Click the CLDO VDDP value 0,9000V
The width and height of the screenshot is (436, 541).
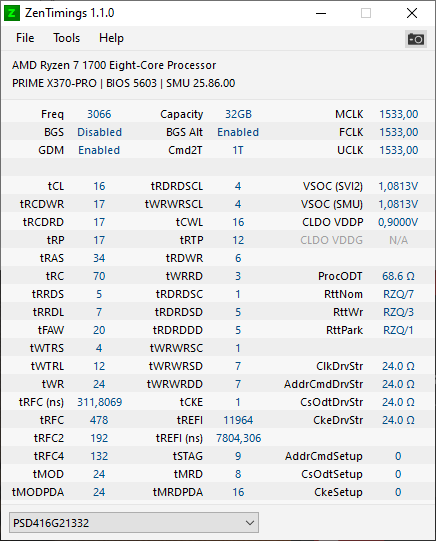coord(398,222)
